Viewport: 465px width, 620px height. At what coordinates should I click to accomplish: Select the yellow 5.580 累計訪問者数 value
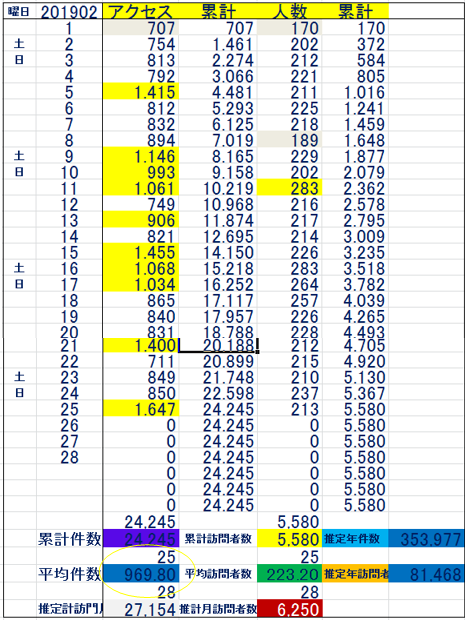[x=289, y=539]
